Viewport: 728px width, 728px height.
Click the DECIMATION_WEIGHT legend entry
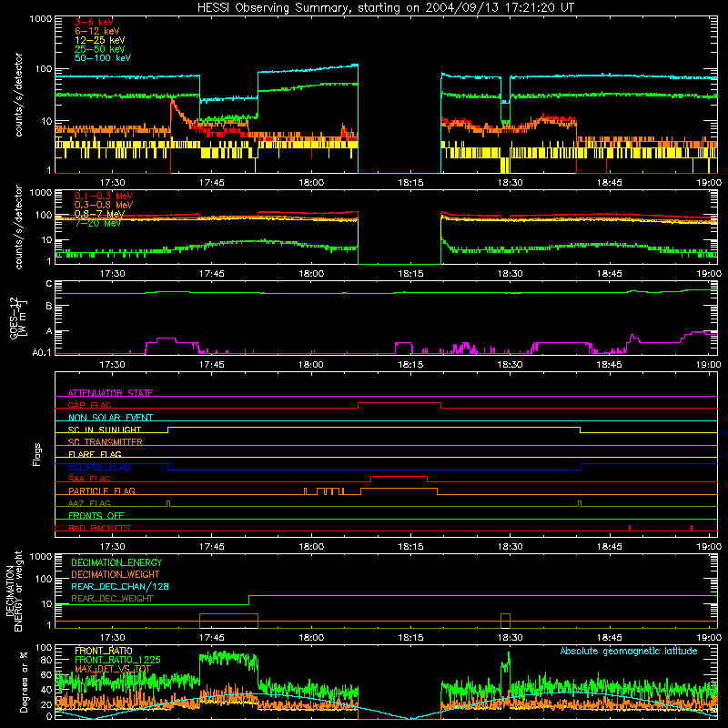click(x=116, y=574)
